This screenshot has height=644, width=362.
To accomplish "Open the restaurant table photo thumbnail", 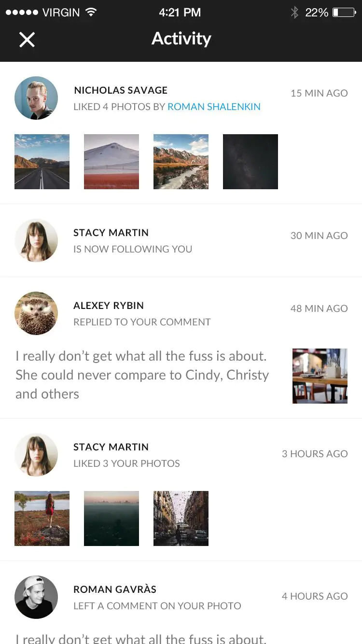I will (320, 376).
